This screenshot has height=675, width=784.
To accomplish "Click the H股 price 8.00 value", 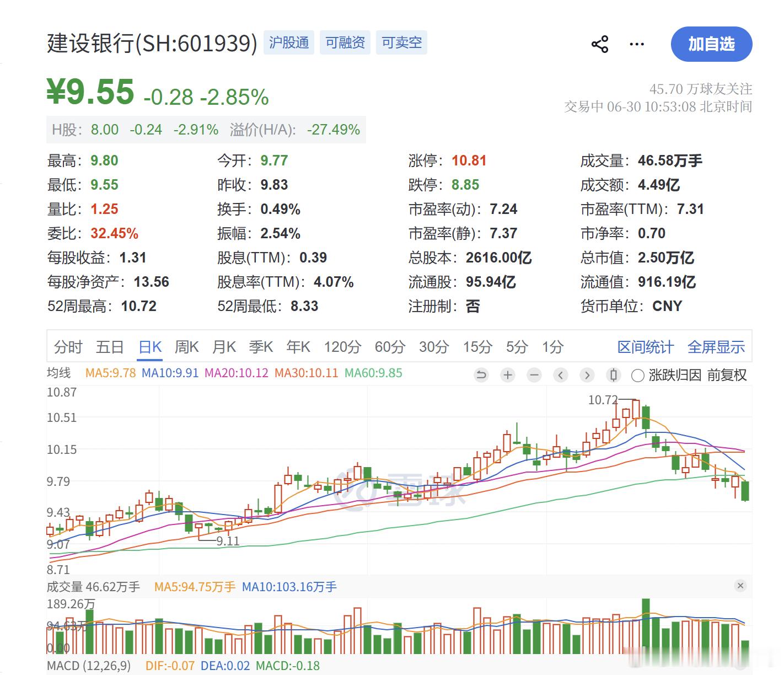I will pos(105,130).
